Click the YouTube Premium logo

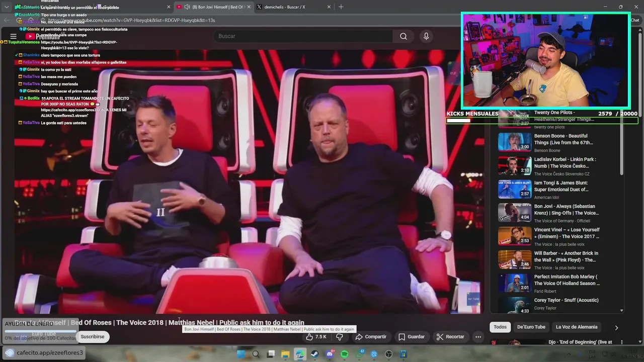[x=43, y=36]
